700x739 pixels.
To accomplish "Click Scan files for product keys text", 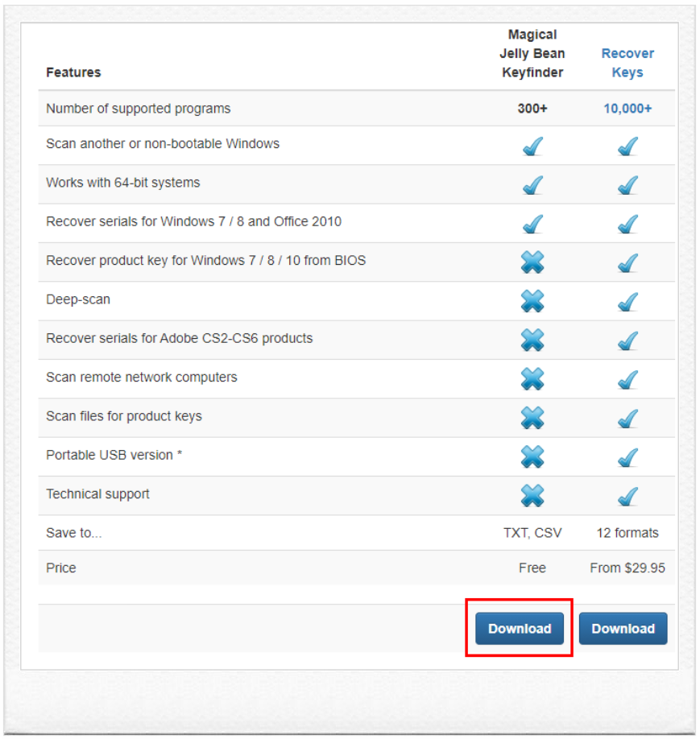I will point(124,417).
